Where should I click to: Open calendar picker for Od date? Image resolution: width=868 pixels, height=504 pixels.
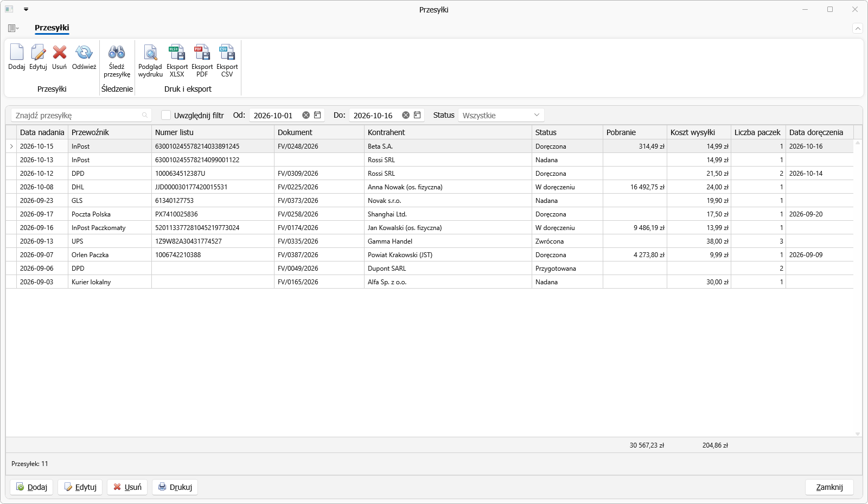(317, 115)
